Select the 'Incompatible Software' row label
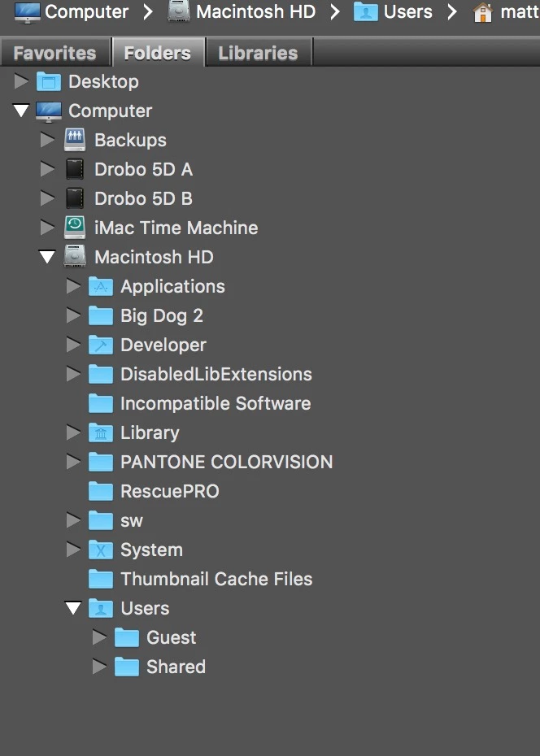Screen dimensions: 540x756 pos(216,403)
